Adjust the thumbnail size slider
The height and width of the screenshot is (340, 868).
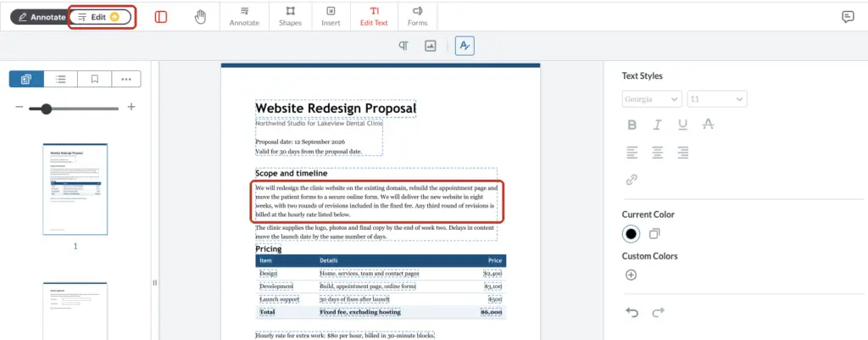[74, 109]
